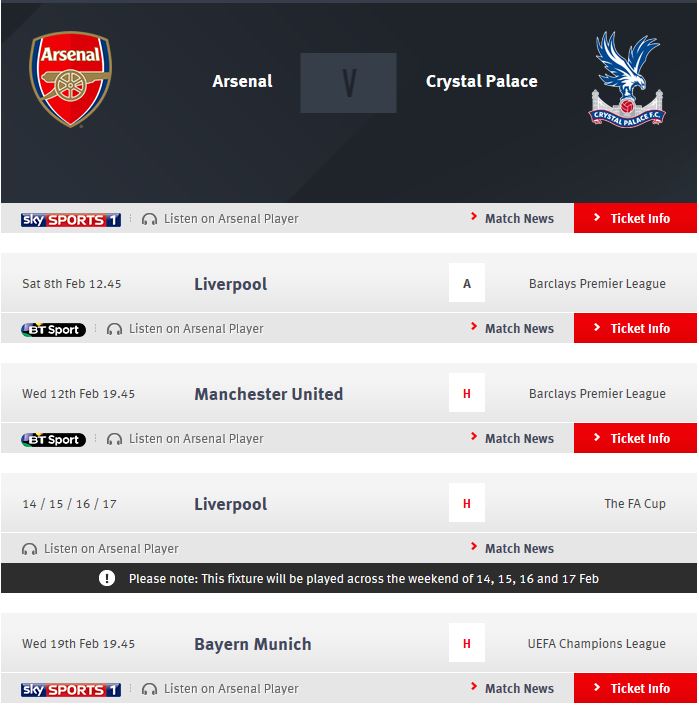Open Ticket Info for Bayern Munich match

(635, 688)
